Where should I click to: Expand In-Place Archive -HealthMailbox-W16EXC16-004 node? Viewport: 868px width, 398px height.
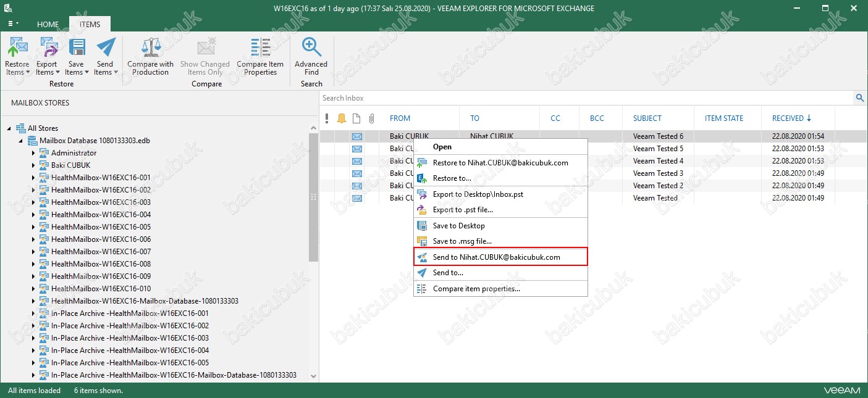(33, 350)
